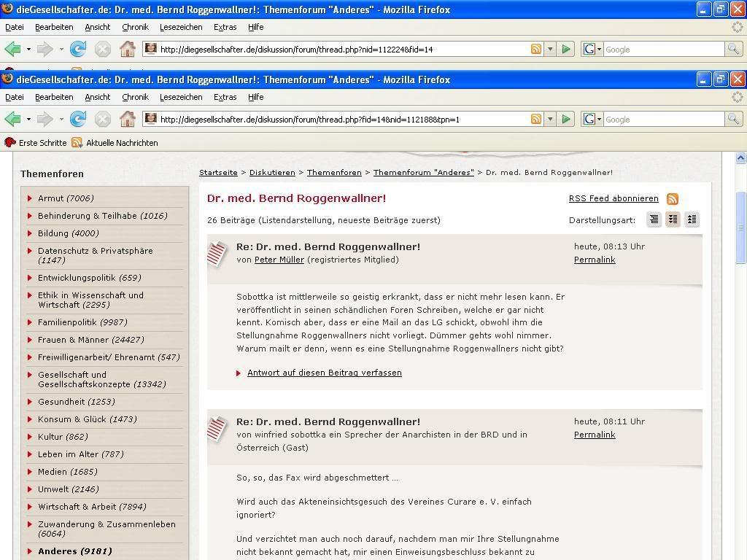Reload the page in the front Firefox window

click(78, 119)
